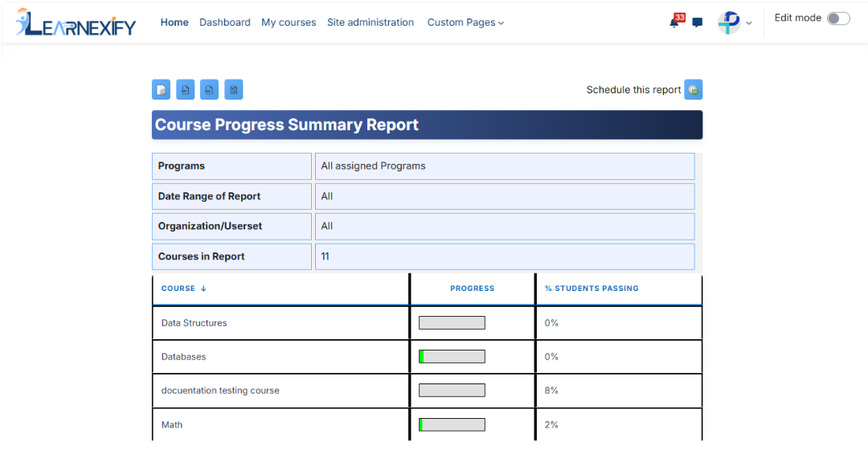
Task: Click the Programs label cell
Action: pyautogui.click(x=232, y=166)
